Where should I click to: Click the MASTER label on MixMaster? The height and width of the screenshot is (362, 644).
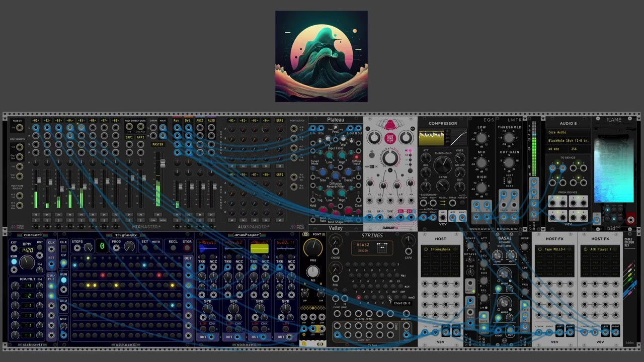pos(157,144)
